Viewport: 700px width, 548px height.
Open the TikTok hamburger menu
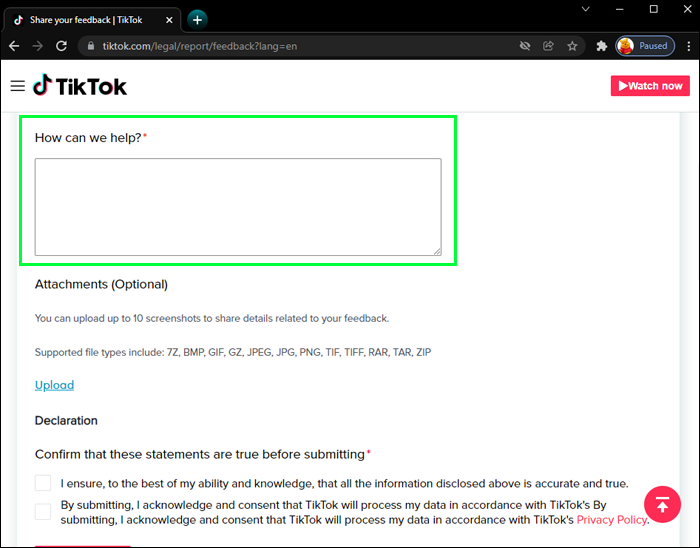coord(18,86)
